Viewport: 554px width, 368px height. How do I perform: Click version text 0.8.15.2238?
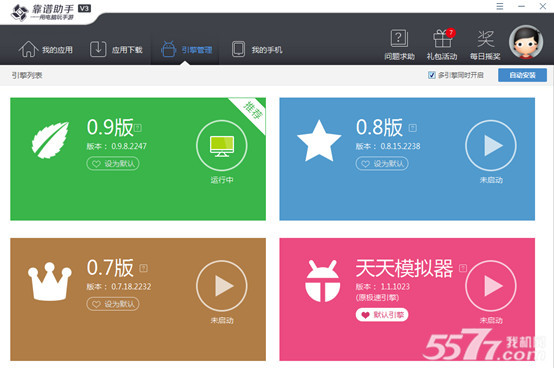[400, 146]
